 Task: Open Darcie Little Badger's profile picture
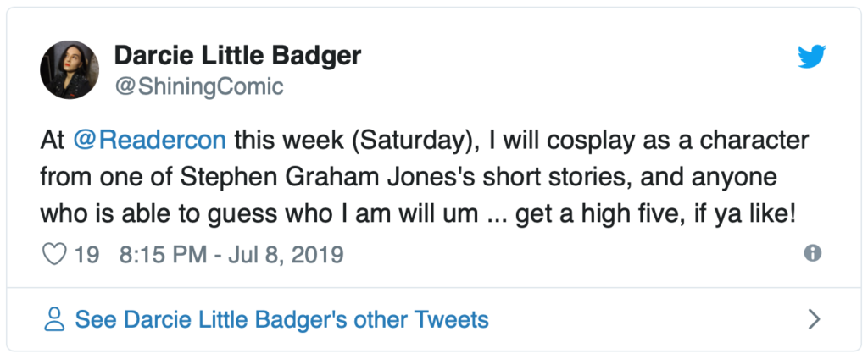point(70,69)
